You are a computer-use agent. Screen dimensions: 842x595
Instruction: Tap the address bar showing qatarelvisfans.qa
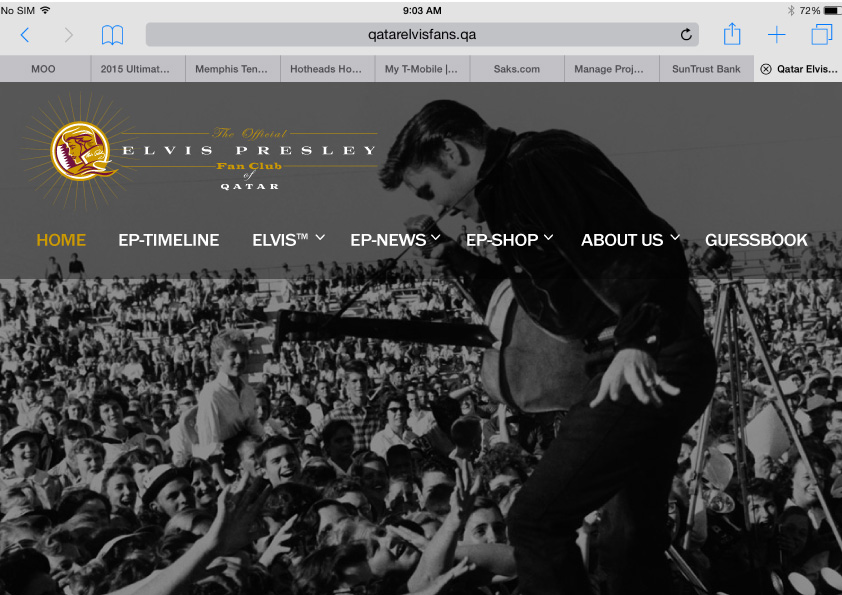(422, 34)
